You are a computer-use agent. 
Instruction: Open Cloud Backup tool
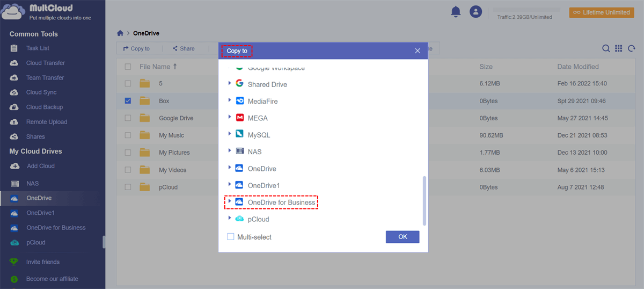pos(44,107)
